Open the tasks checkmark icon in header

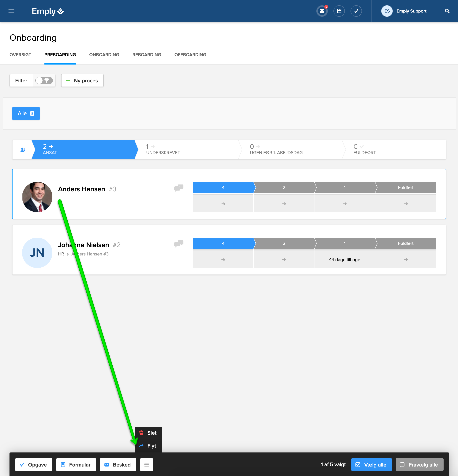[356, 11]
